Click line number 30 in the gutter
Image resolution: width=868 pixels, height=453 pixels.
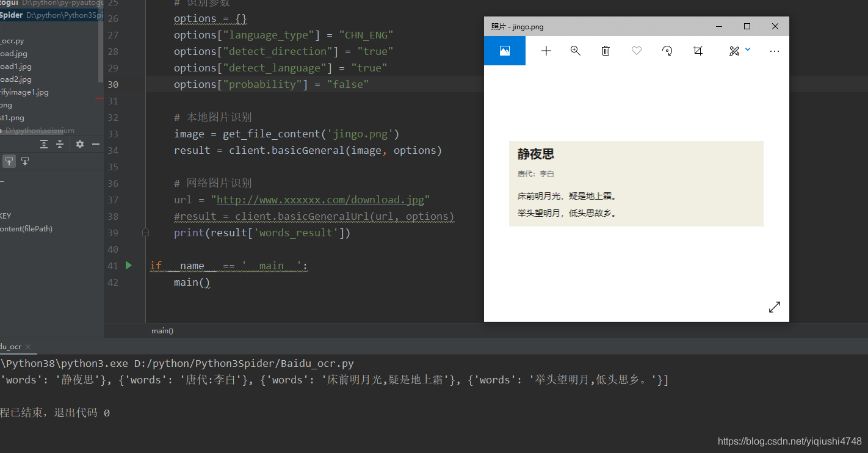coord(113,84)
